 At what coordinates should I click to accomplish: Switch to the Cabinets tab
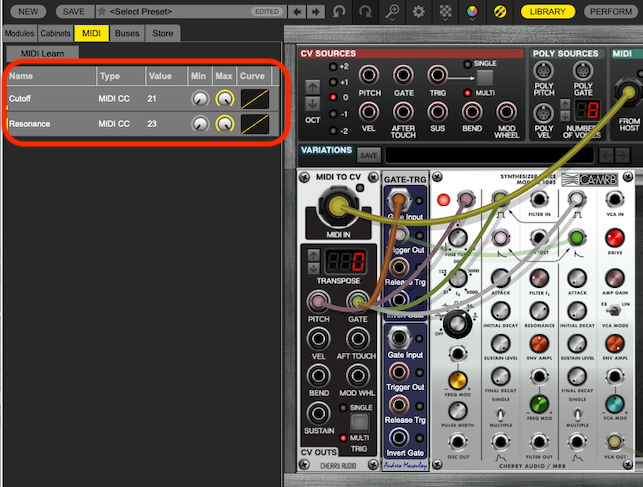click(x=55, y=33)
